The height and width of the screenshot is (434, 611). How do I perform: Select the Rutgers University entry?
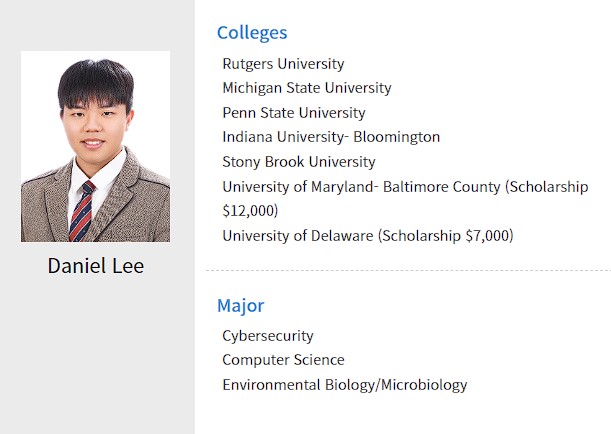click(283, 64)
